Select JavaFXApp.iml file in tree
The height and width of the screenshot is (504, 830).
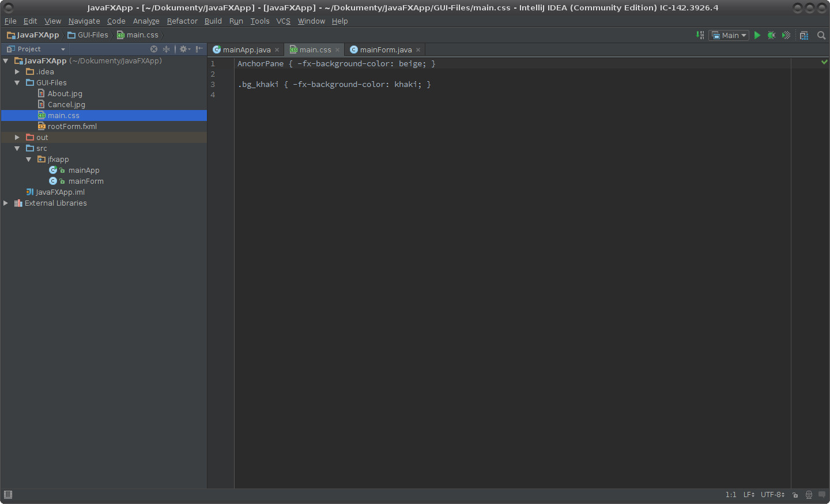pyautogui.click(x=60, y=192)
